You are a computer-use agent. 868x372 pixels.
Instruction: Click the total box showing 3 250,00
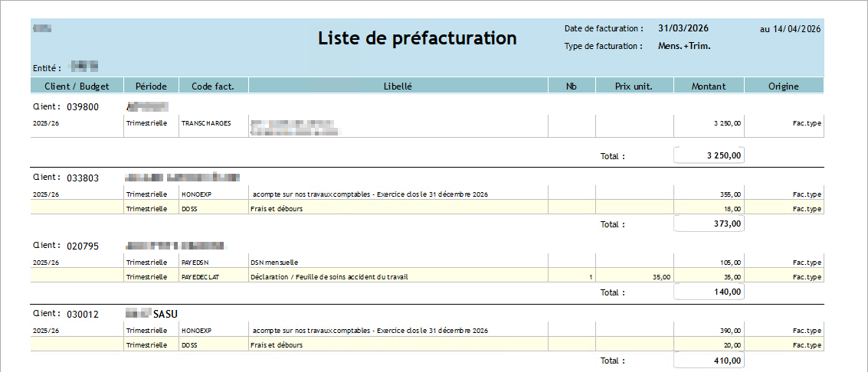coord(709,155)
